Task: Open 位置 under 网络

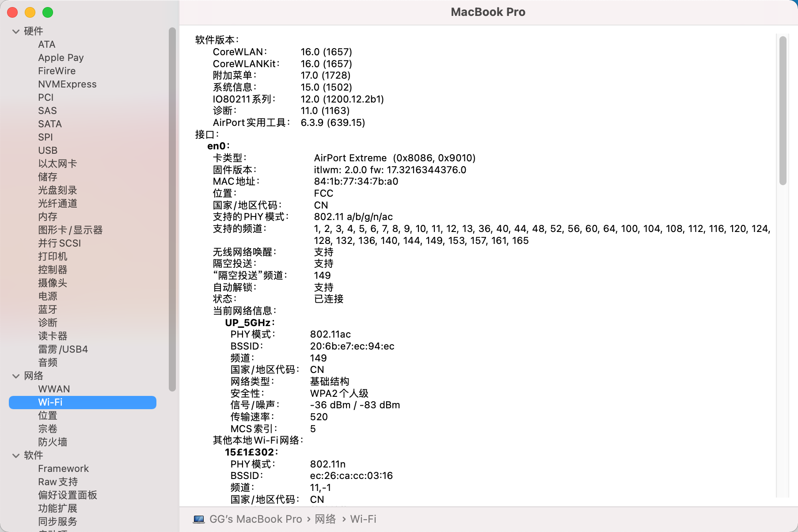Action: pyautogui.click(x=48, y=416)
